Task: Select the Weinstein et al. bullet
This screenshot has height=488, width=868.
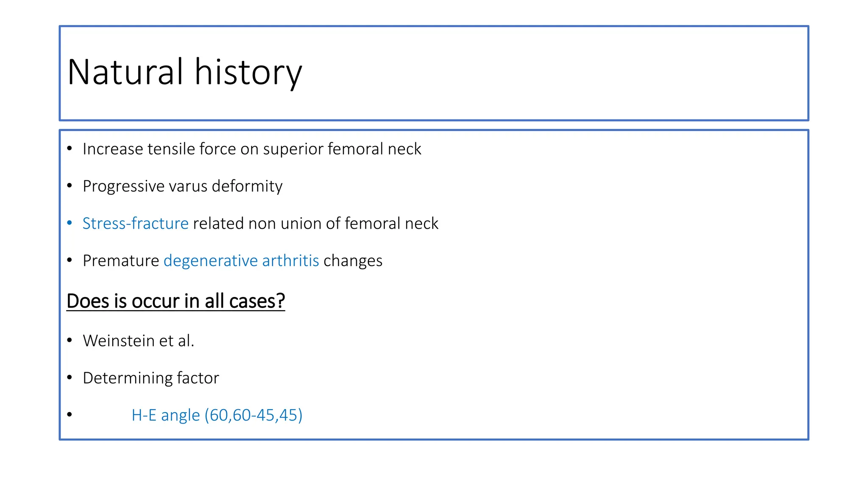Action: coord(139,341)
